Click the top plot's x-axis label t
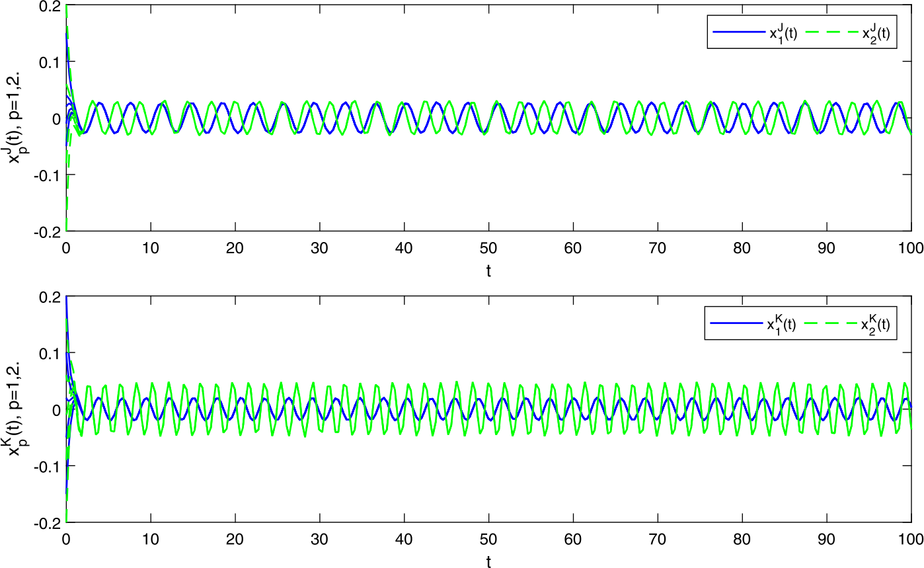 point(488,270)
